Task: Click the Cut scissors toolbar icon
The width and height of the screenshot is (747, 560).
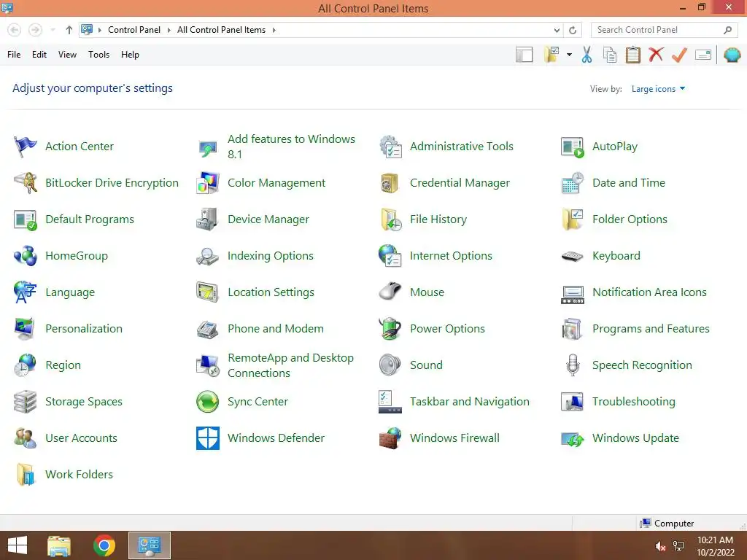Action: click(587, 55)
